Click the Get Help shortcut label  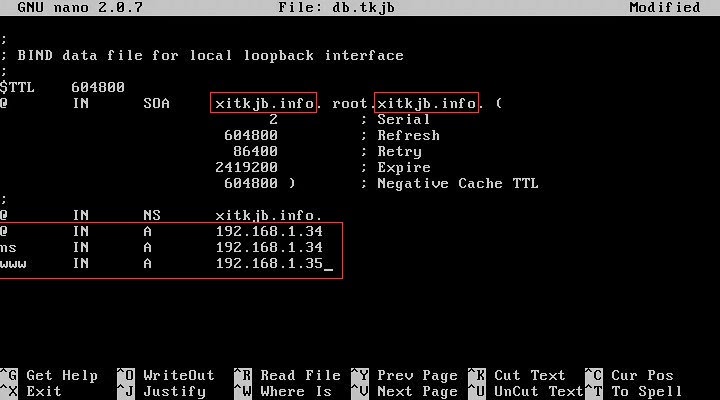tap(62, 375)
